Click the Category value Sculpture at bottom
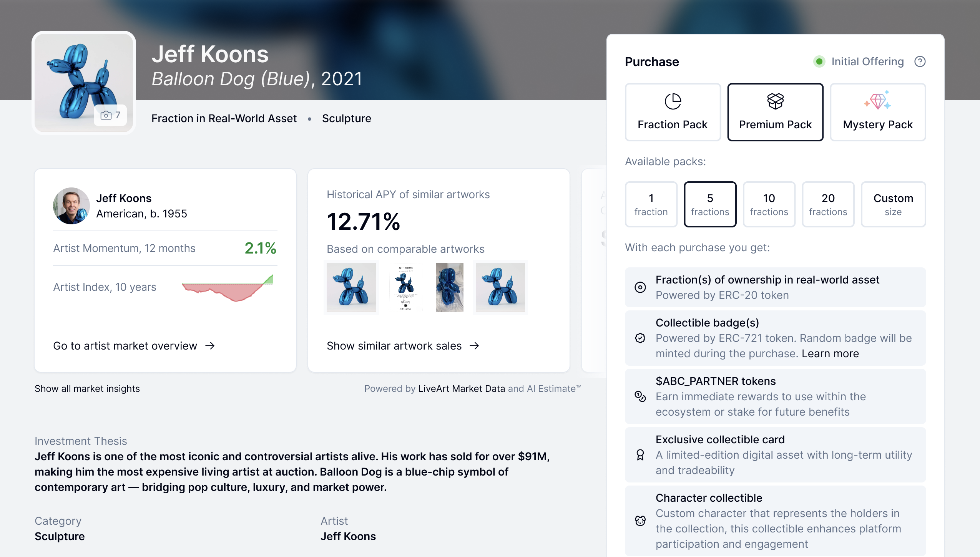The width and height of the screenshot is (980, 557). pos(60,536)
